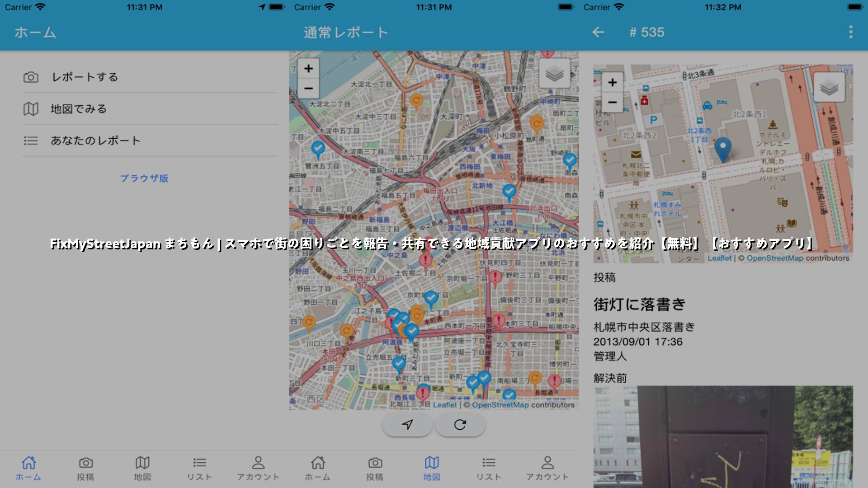Screen dimensions: 868x488
Task: Select 地図 tab in first screen
Action: coord(142,468)
